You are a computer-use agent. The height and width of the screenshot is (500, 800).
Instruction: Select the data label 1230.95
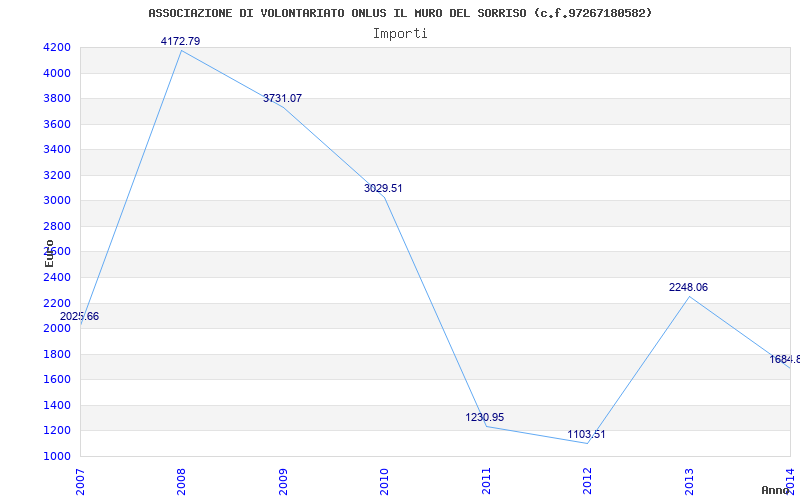[485, 417]
